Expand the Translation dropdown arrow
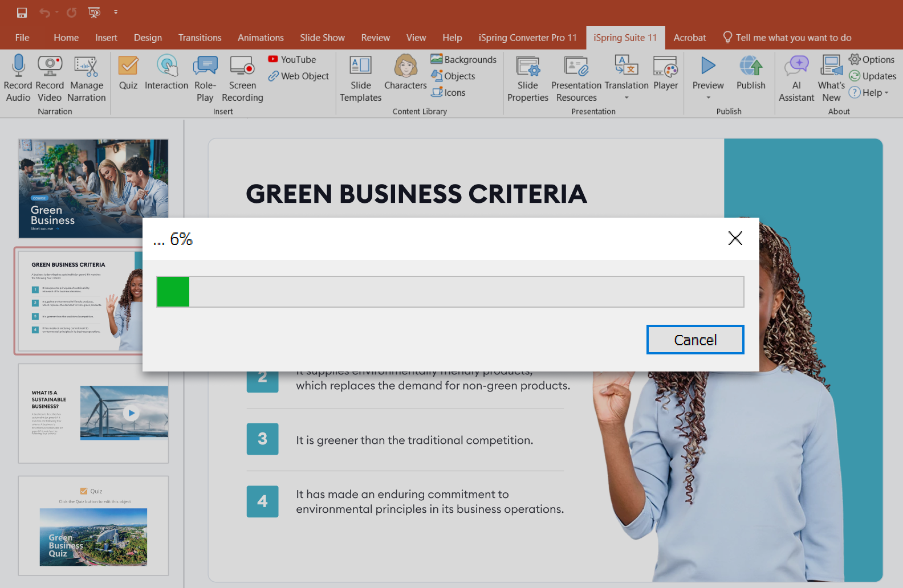Image resolution: width=903 pixels, height=588 pixels. point(627,97)
